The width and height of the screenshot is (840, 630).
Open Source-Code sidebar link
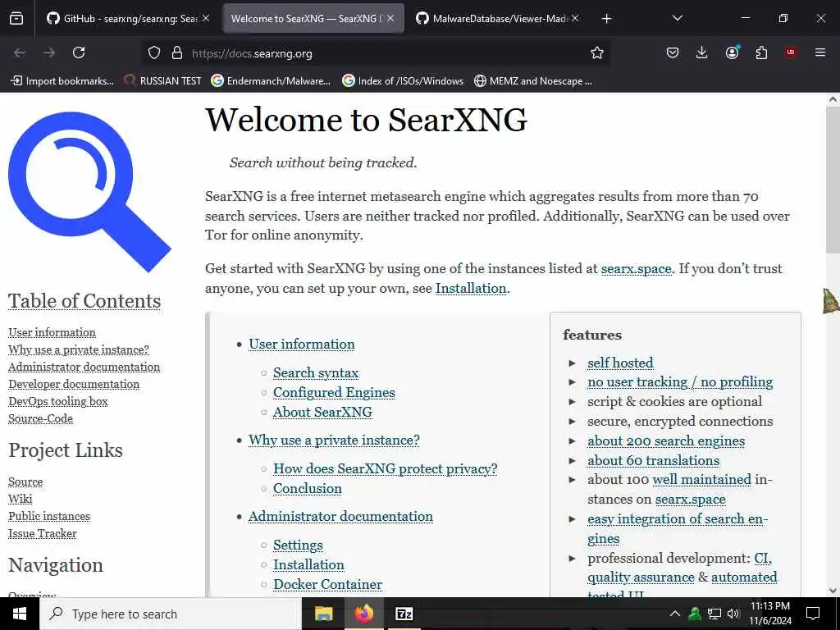click(x=41, y=418)
